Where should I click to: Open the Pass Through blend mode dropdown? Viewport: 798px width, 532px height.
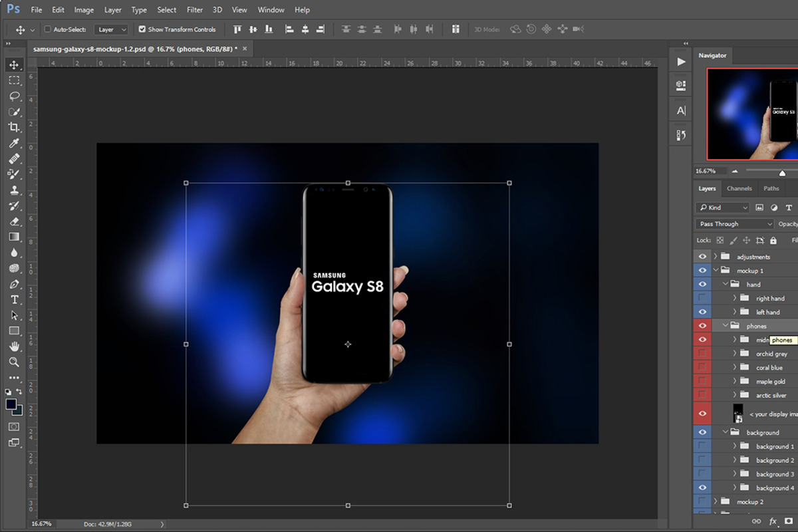tap(735, 224)
